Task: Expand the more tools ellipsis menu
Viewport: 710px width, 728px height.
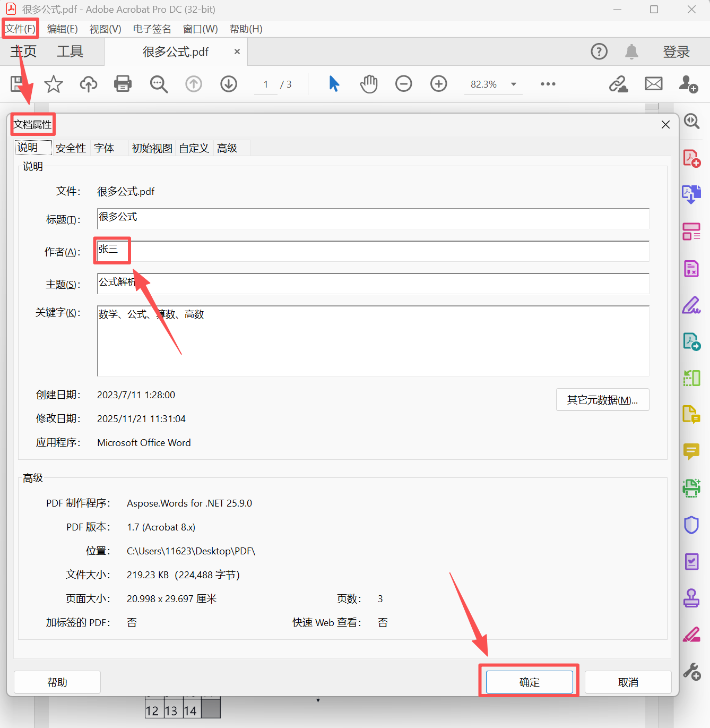Action: [548, 84]
